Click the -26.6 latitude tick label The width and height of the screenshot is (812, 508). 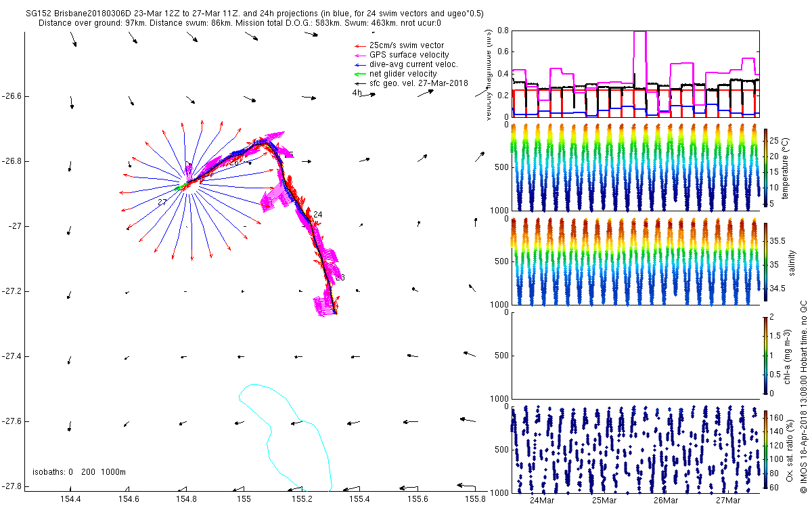[12, 96]
